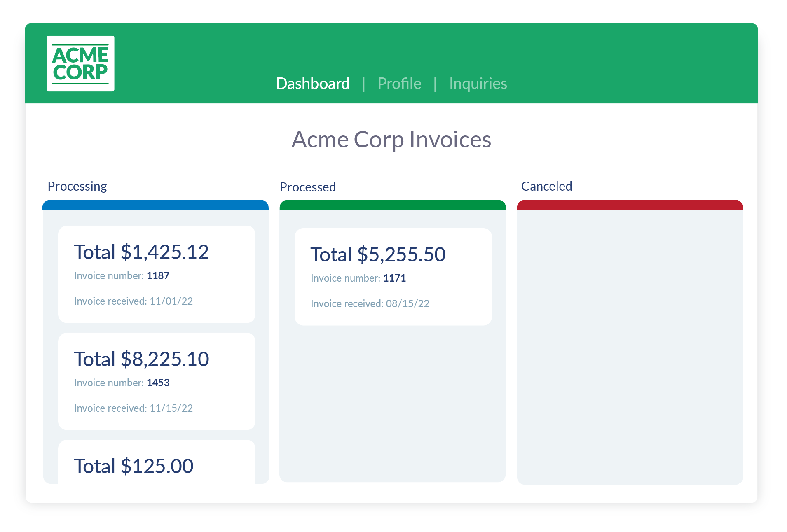Click invoice number 1187
The image size is (787, 532).
click(158, 276)
